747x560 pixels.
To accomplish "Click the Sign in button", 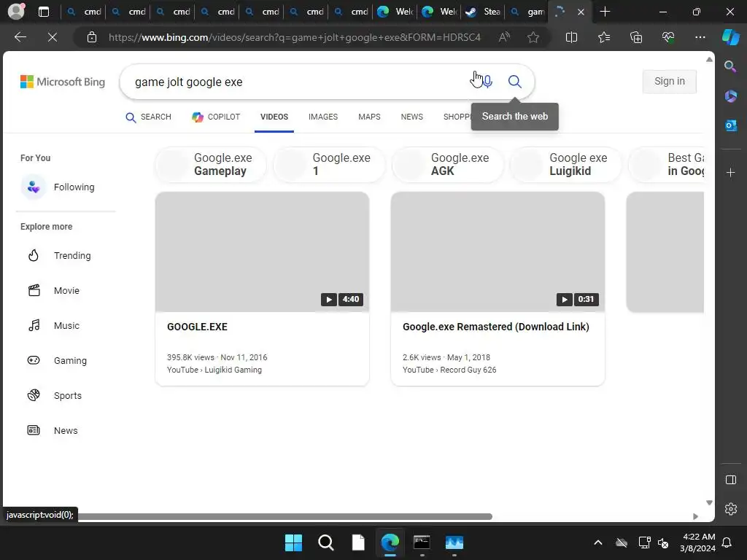I will [x=670, y=82].
